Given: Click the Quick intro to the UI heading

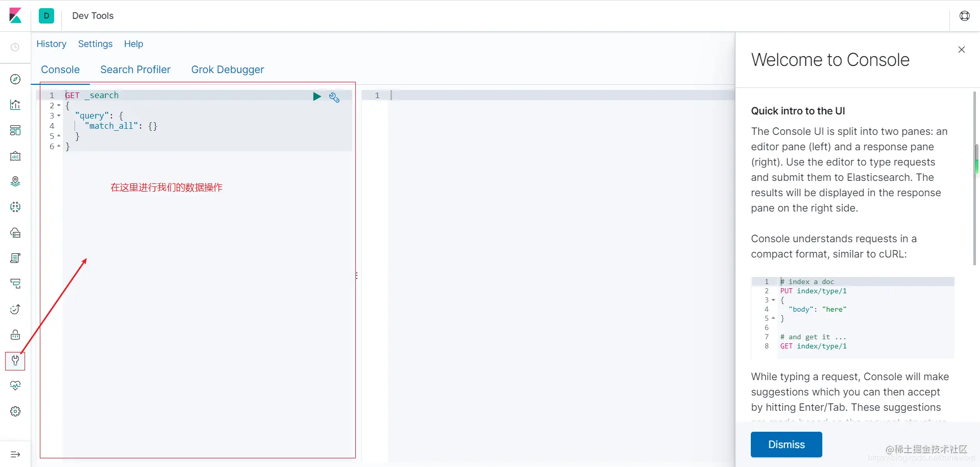Looking at the screenshot, I should pyautogui.click(x=798, y=111).
